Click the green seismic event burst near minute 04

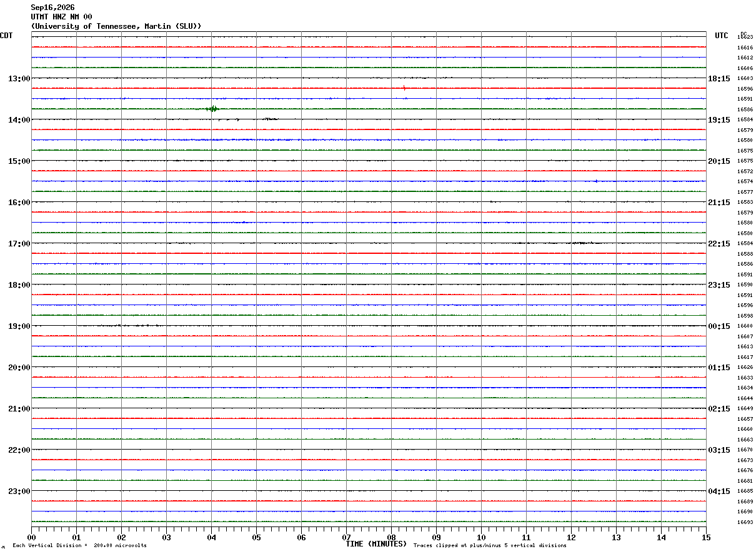[x=213, y=109]
